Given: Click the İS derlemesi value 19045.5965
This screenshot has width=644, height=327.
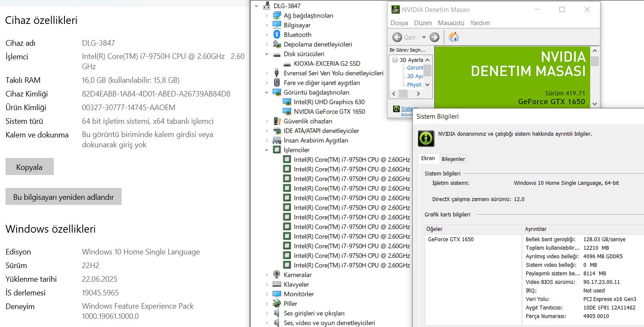Looking at the screenshot, I should [x=100, y=293].
